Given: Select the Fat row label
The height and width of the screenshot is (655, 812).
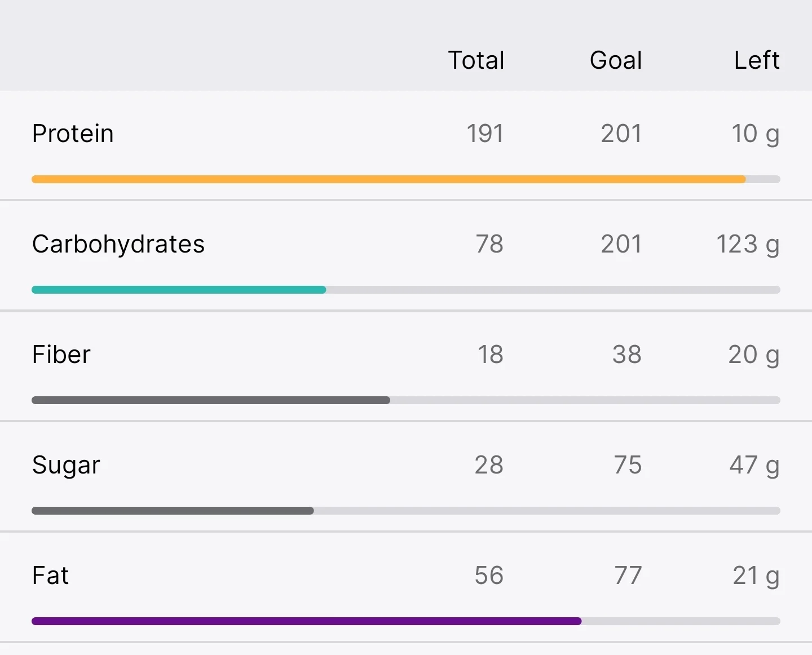Looking at the screenshot, I should click(x=50, y=576).
